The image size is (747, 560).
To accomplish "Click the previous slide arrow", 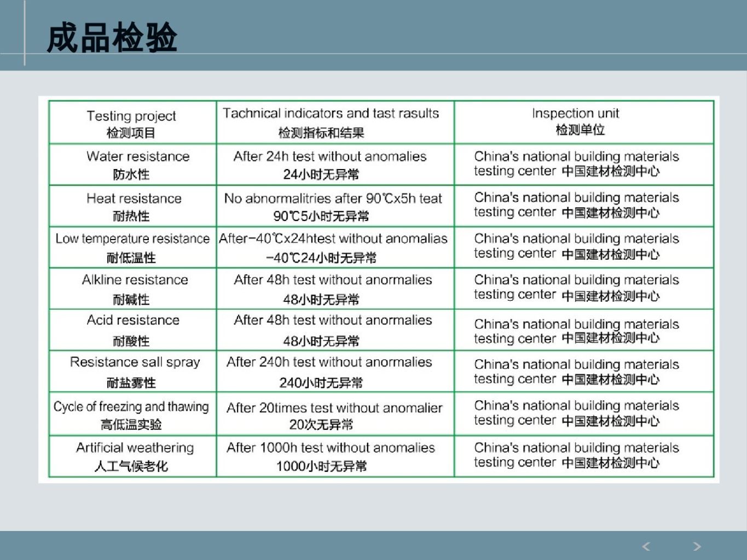I will [x=646, y=546].
